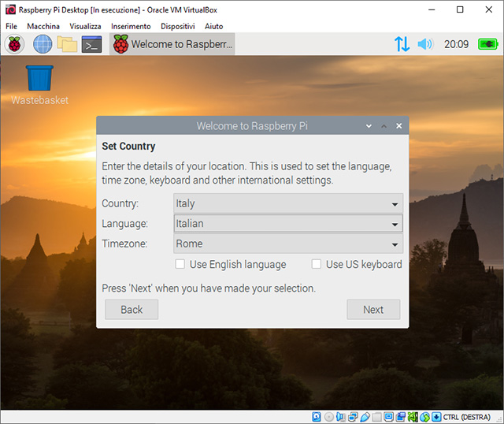The image size is (504, 424).
Task: Open the Dispositivi menu
Action: (177, 26)
